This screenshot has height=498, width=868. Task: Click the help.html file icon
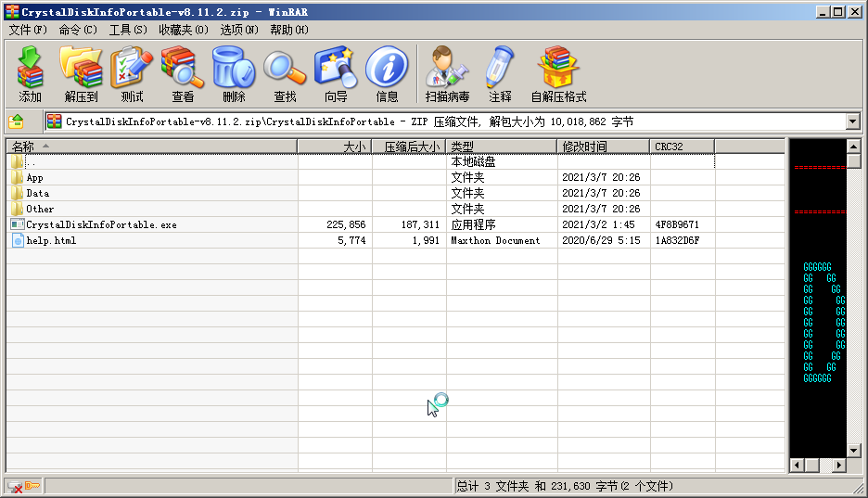18,240
